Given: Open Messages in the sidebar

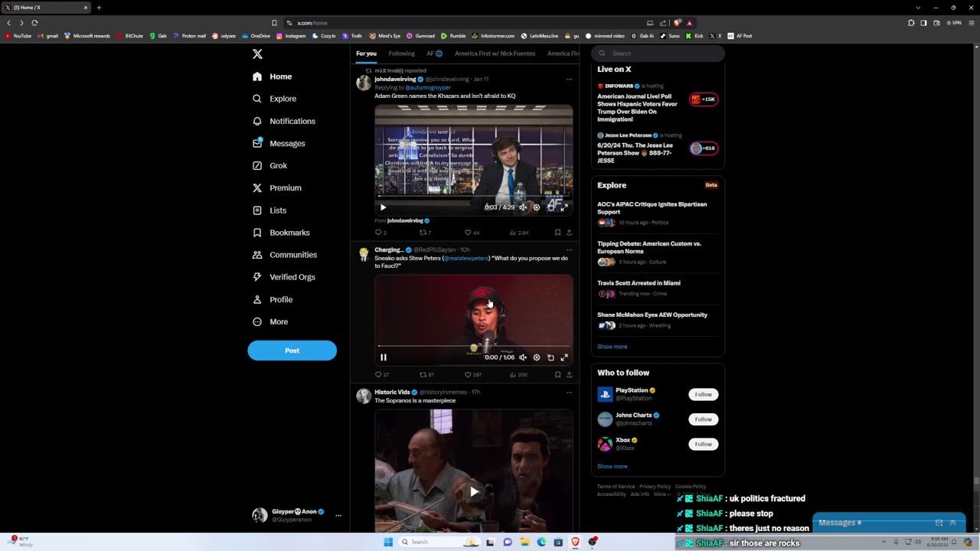Looking at the screenshot, I should 279,143.
